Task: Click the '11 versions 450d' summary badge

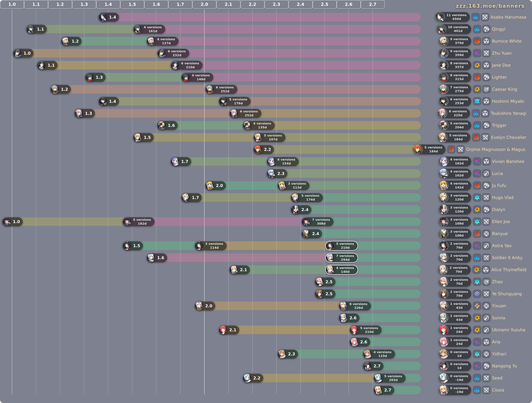Action: [452, 17]
